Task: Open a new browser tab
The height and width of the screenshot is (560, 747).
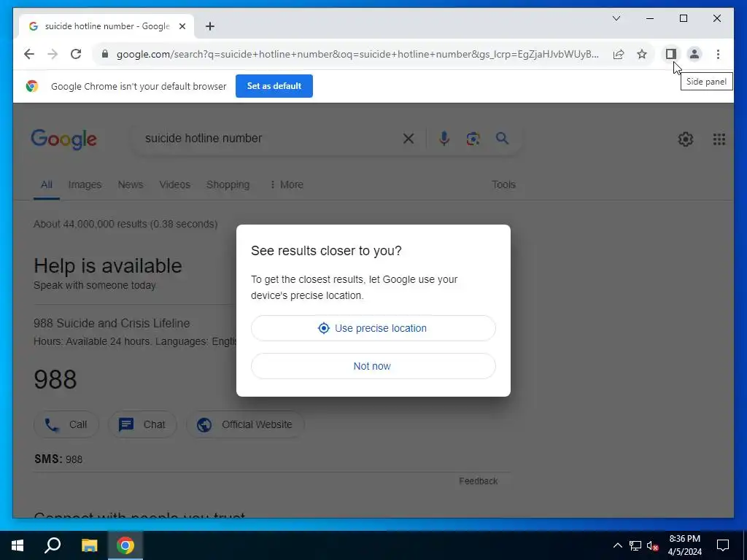Action: (x=210, y=26)
